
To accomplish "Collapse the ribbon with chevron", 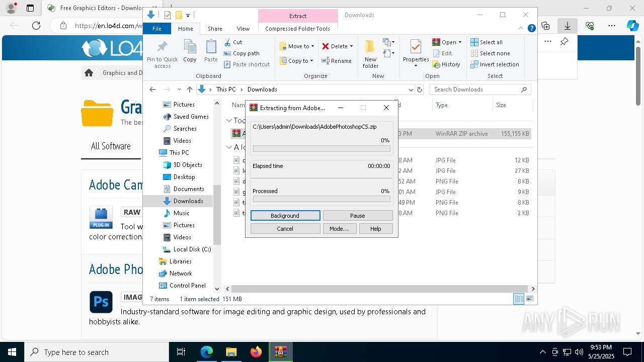I will point(521,29).
